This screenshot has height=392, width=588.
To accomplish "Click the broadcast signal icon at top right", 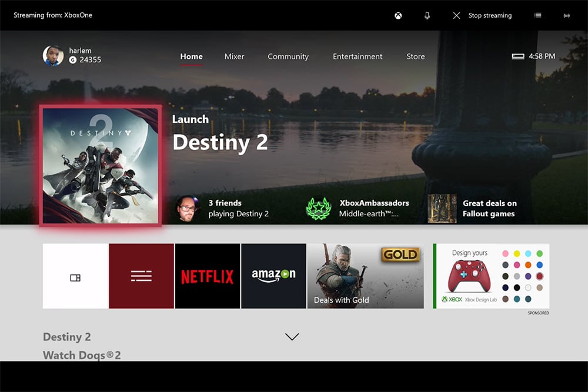I will [567, 15].
